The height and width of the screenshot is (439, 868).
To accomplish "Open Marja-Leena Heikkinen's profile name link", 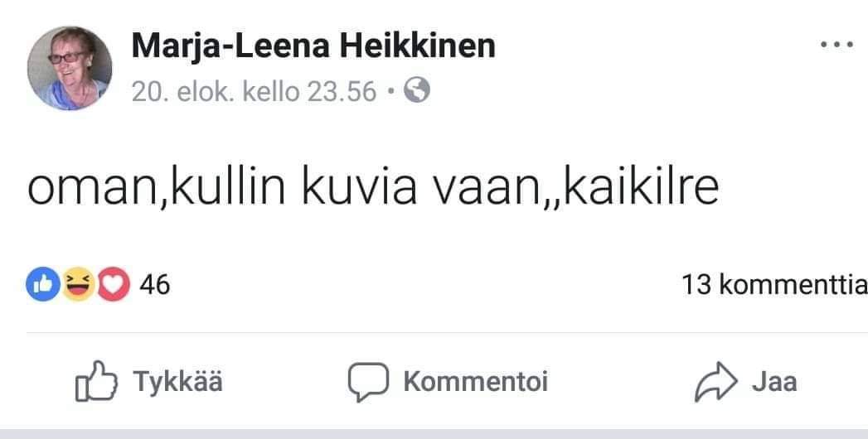I will click(313, 46).
